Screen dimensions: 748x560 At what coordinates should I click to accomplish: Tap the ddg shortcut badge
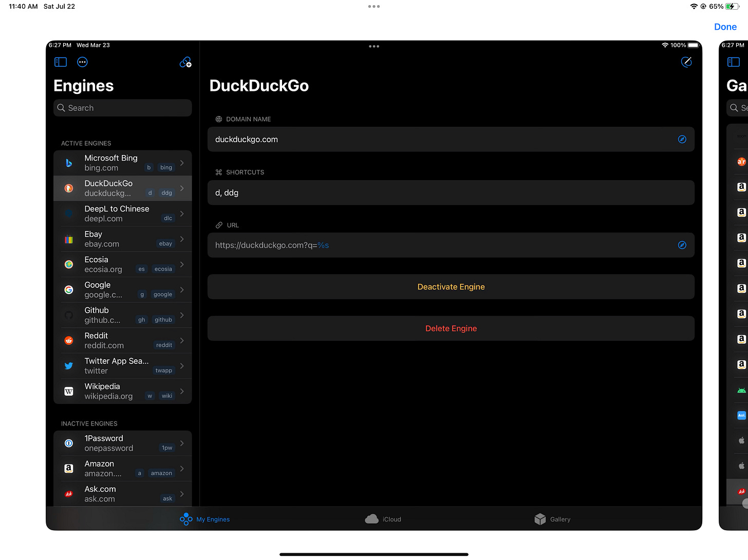(x=167, y=193)
